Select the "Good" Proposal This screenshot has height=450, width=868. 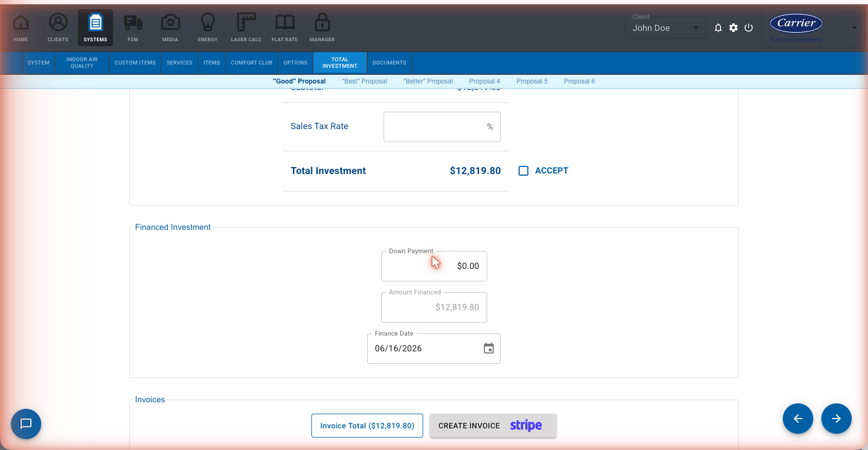click(299, 81)
